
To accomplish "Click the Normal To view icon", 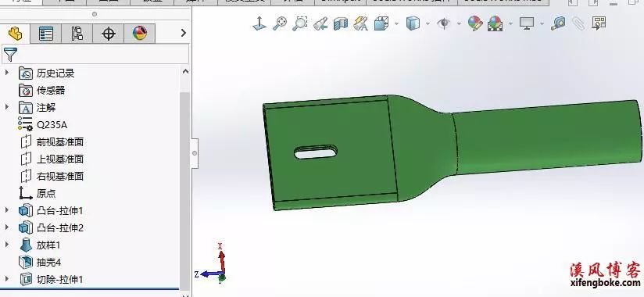I will point(259,23).
